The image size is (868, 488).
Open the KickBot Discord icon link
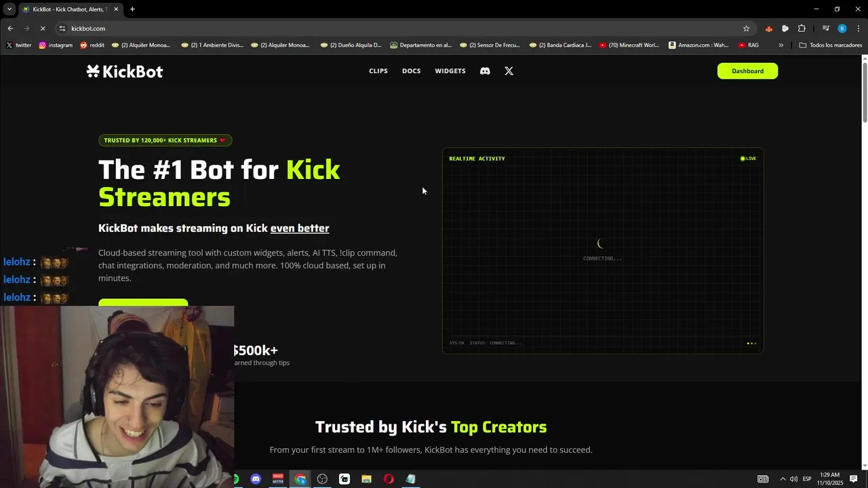point(485,71)
